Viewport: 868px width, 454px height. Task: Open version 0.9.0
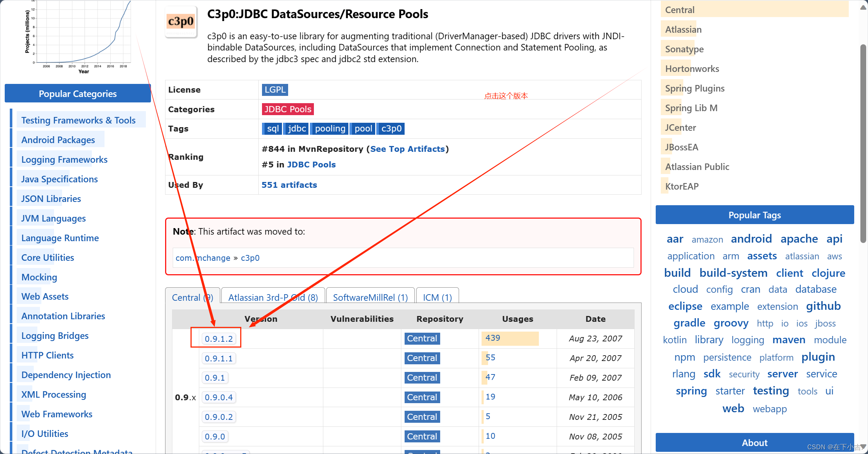click(215, 437)
